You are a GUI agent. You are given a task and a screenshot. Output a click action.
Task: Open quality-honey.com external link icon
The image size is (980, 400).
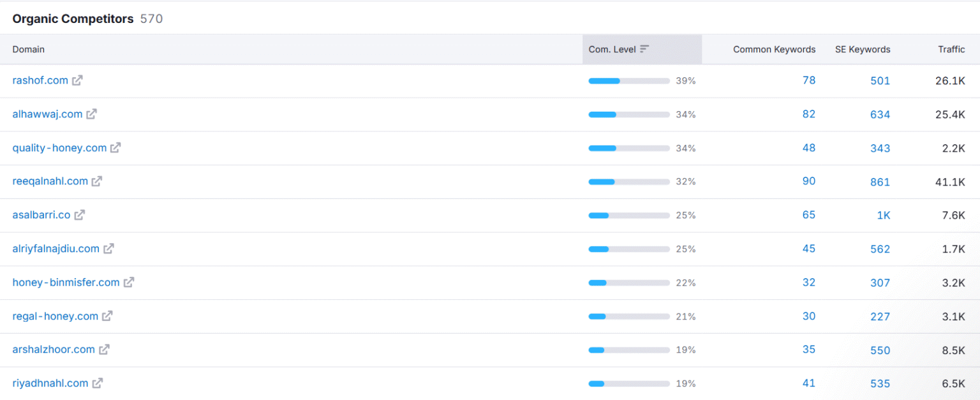coord(115,148)
